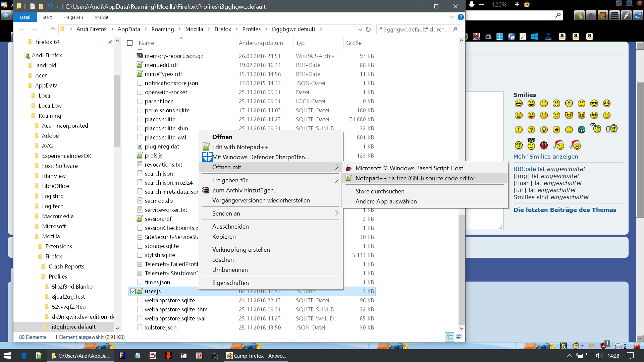Image resolution: width=644 pixels, height=362 pixels.
Task: Click the Notepad++ icon in submenu
Action: coord(349,178)
